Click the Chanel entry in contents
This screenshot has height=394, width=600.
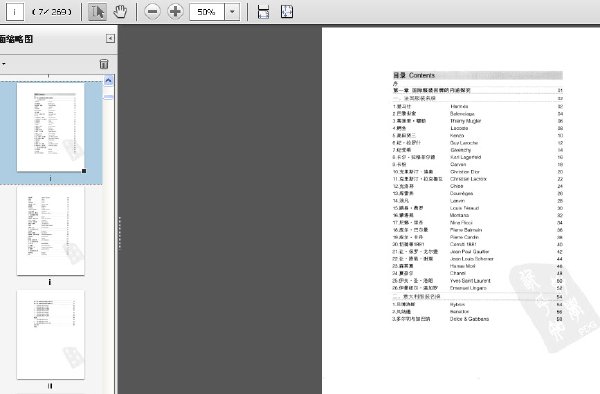pyautogui.click(x=458, y=273)
